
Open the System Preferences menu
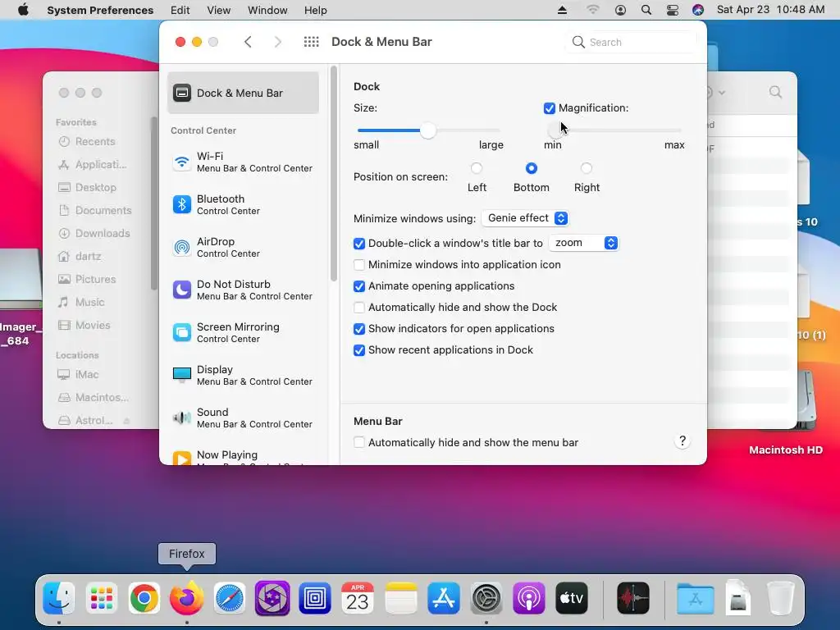100,10
